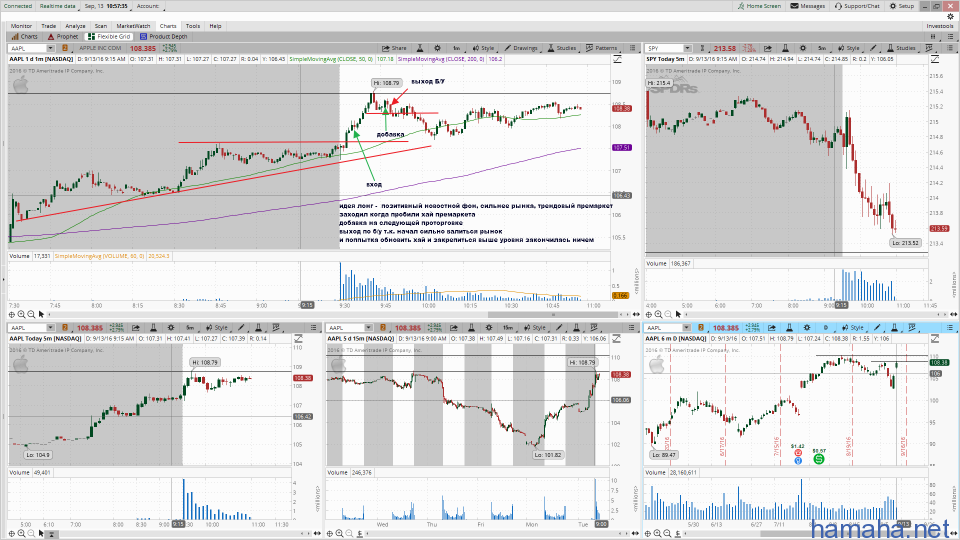
Task: Open Support/Chat
Action: click(857, 6)
